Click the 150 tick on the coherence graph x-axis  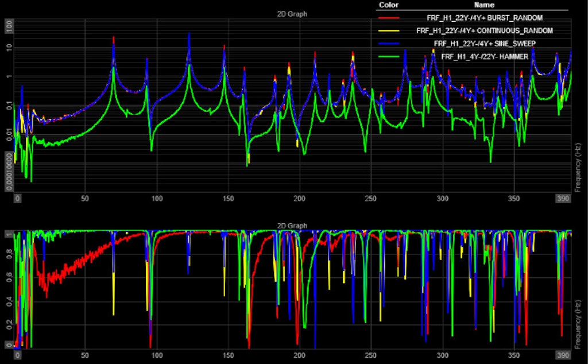[x=228, y=355]
